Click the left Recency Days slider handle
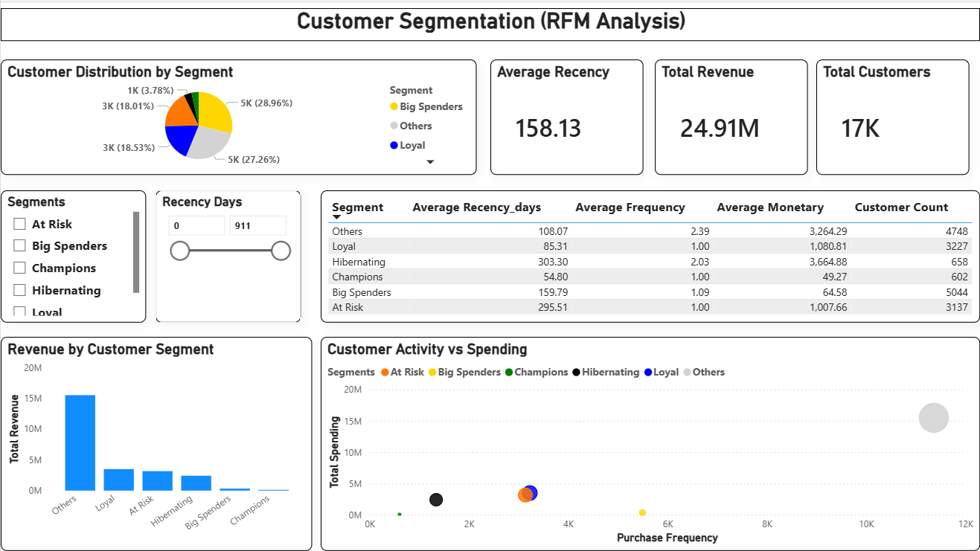This screenshot has width=980, height=551. pyautogui.click(x=180, y=251)
